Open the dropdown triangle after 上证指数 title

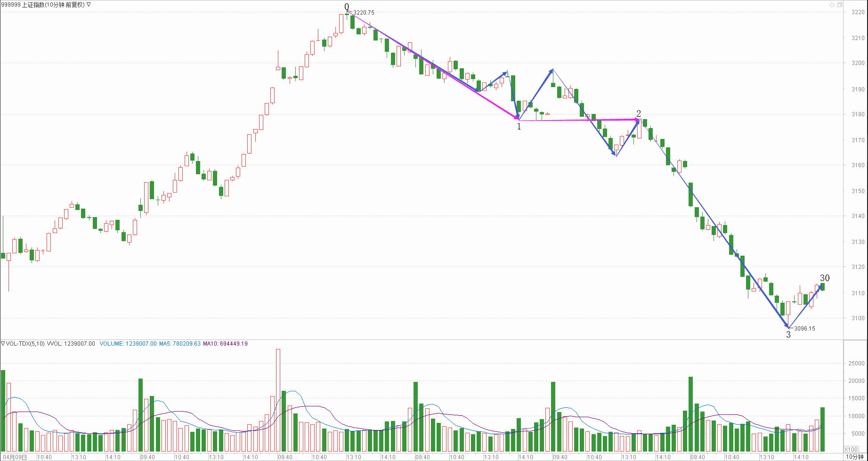(89, 5)
